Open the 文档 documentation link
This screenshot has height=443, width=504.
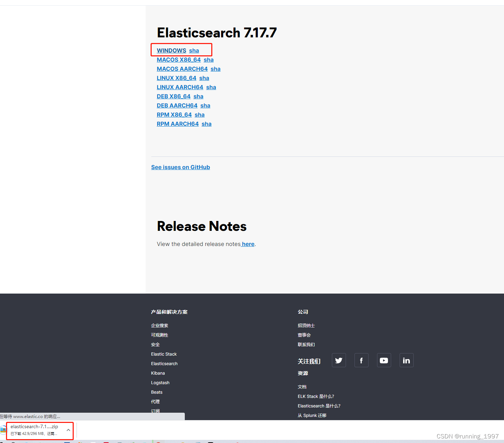302,387
